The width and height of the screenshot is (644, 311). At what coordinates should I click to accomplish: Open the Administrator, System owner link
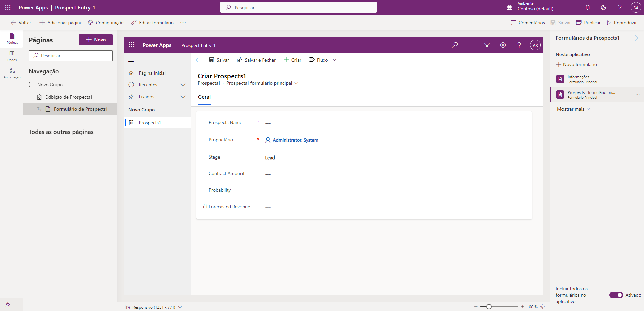295,140
